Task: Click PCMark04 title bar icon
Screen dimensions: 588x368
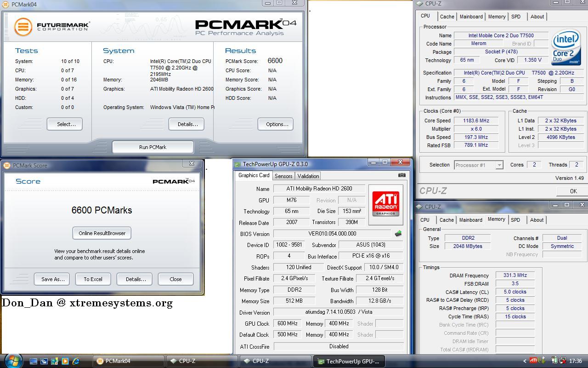Action: tap(6, 4)
